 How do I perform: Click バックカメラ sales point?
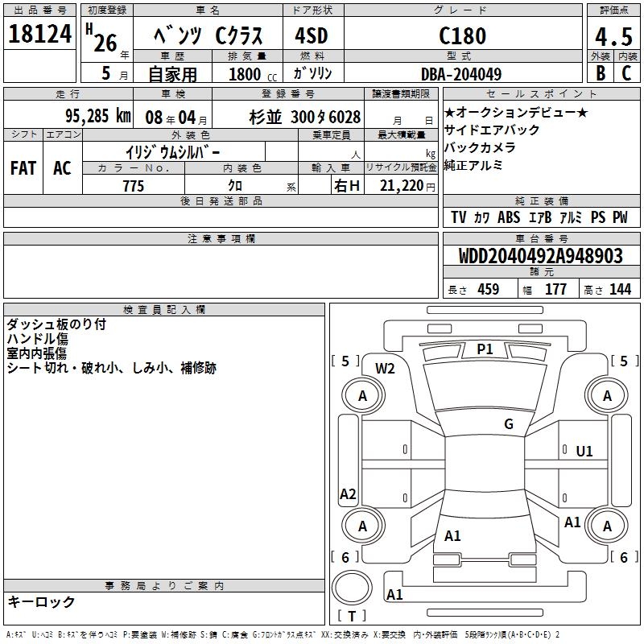tap(480, 147)
